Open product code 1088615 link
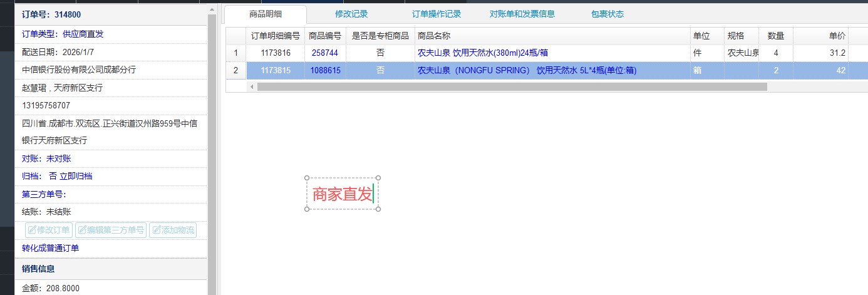This screenshot has height=295, width=868. [325, 71]
